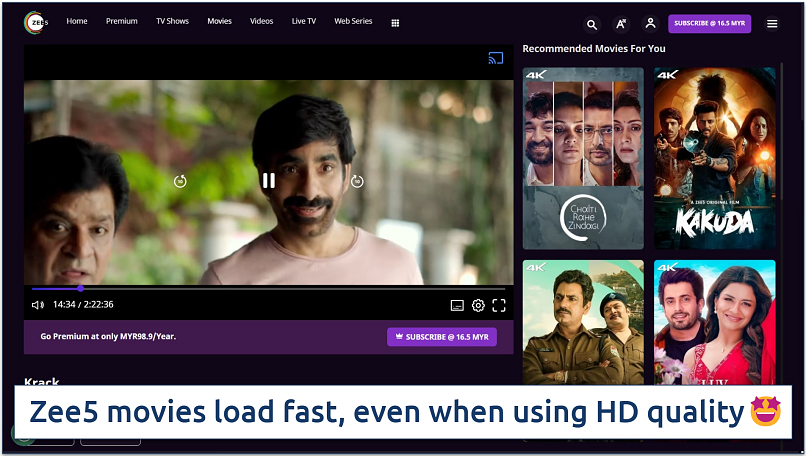Click header Subscribe @ 16.5 MYR button

709,24
